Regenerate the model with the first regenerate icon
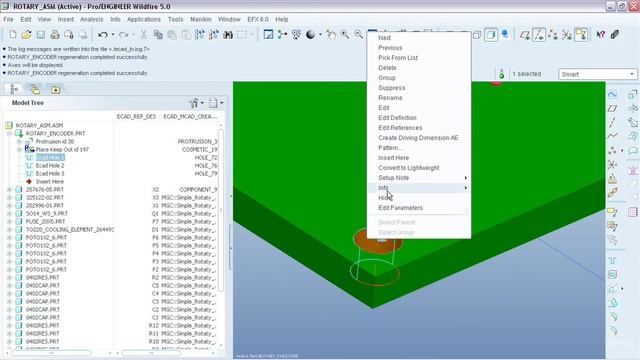 pos(200,35)
